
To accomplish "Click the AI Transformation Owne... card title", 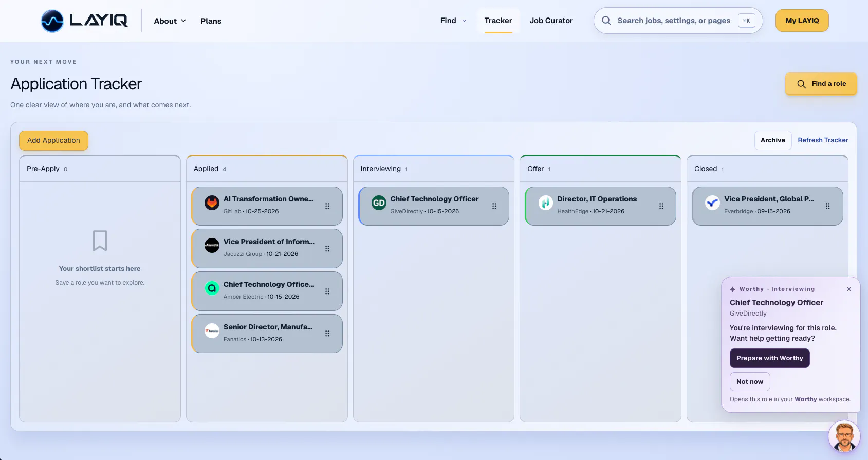I will pyautogui.click(x=268, y=199).
